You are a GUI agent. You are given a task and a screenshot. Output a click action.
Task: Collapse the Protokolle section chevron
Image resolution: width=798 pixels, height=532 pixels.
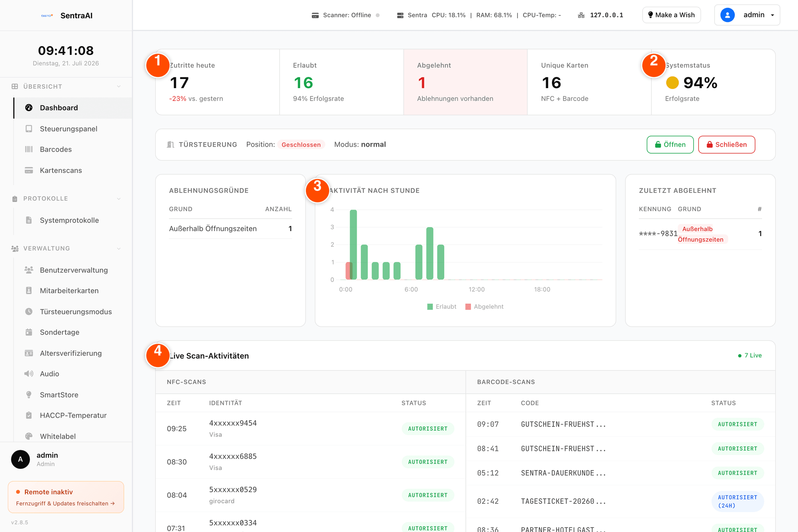[119, 199]
